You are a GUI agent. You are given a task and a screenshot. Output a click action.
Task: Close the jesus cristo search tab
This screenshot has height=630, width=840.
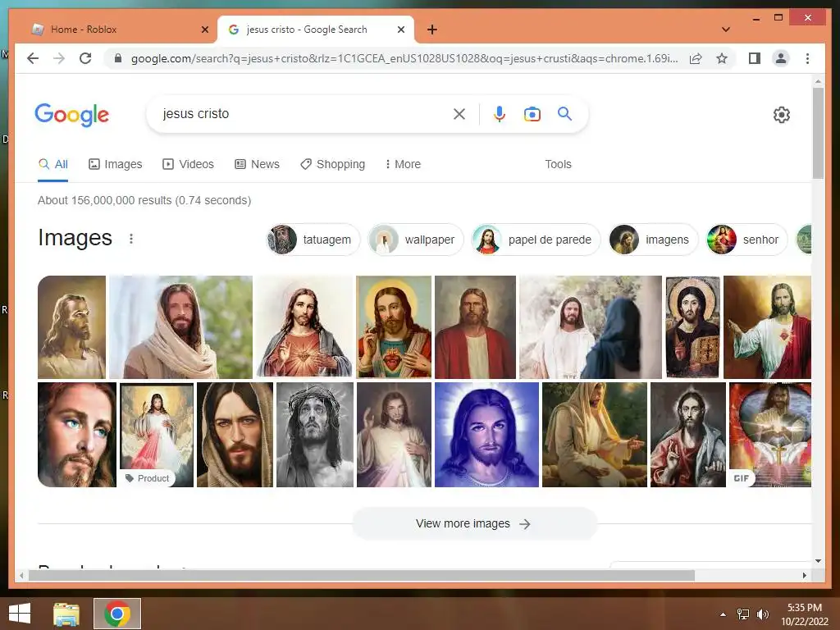coord(400,30)
